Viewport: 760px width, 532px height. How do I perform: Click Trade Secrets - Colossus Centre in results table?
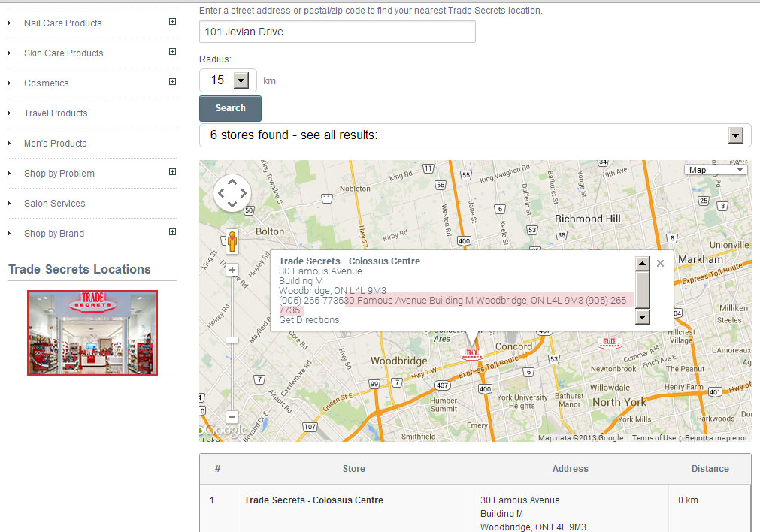pos(313,500)
